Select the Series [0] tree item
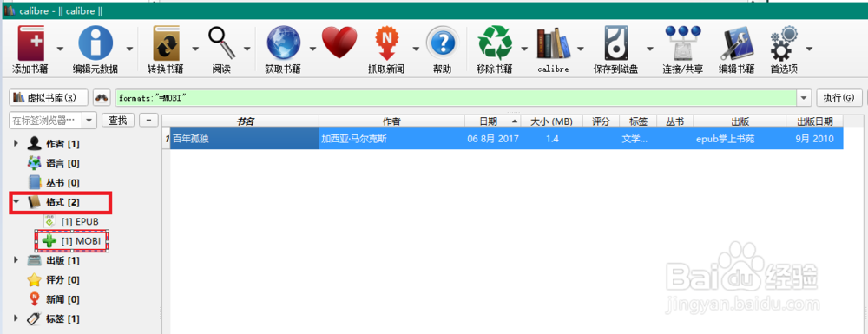Viewport: 868px width, 334px height. tap(53, 182)
